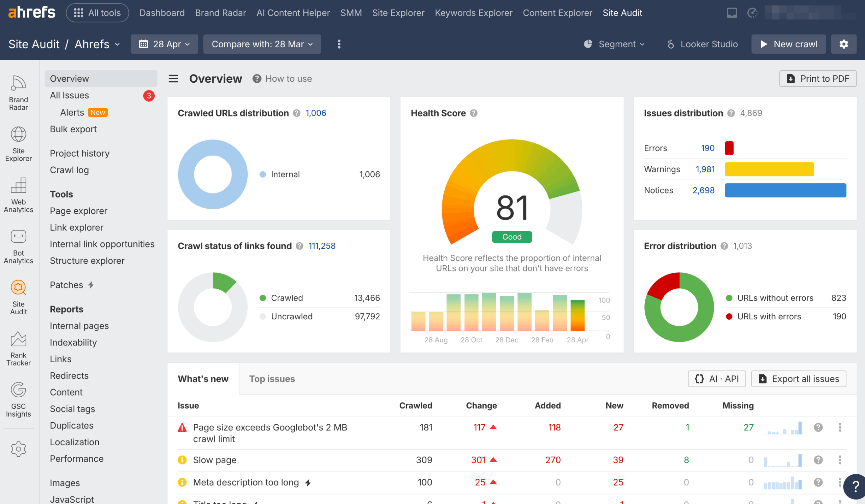Click the AI · API button
This screenshot has height=504, width=865.
[717, 379]
